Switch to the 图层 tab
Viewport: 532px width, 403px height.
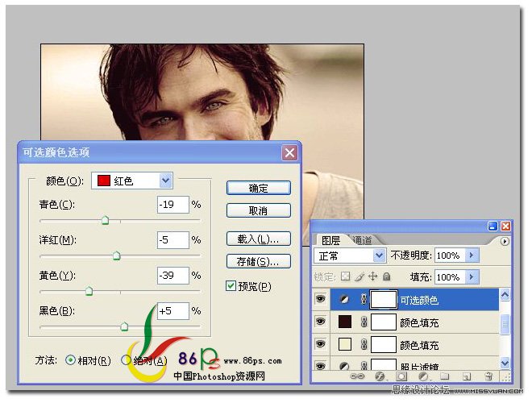point(330,240)
